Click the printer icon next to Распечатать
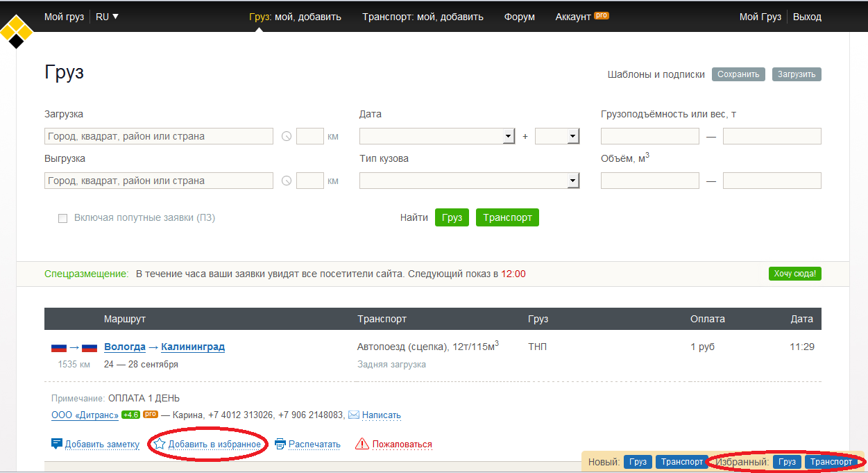The height and width of the screenshot is (473, 868). point(280,444)
